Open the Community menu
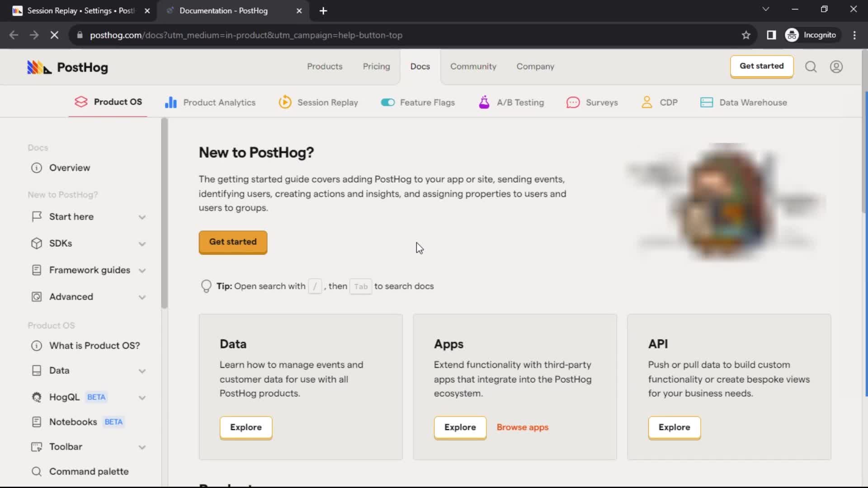Image resolution: width=868 pixels, height=488 pixels. click(473, 66)
